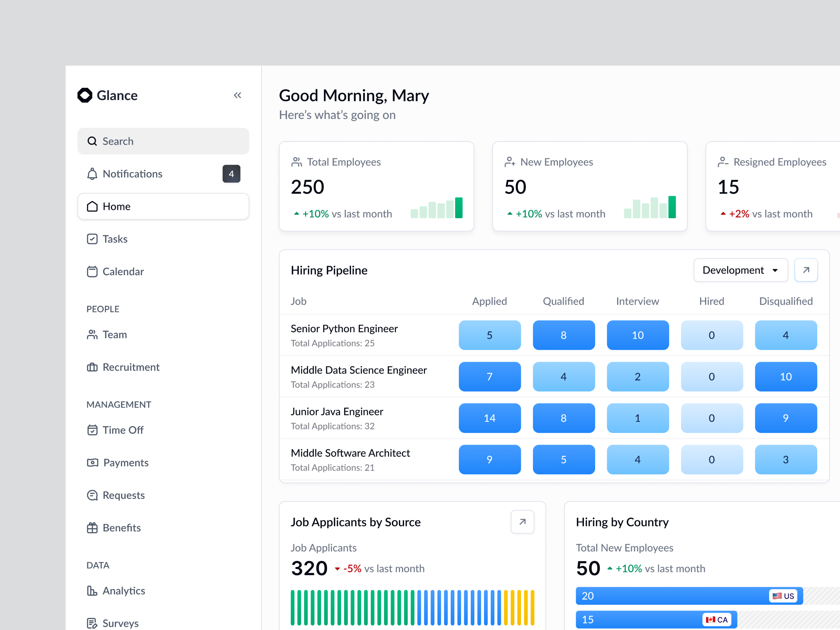Click the Benefits gift icon
The image size is (840, 630).
coord(92,528)
